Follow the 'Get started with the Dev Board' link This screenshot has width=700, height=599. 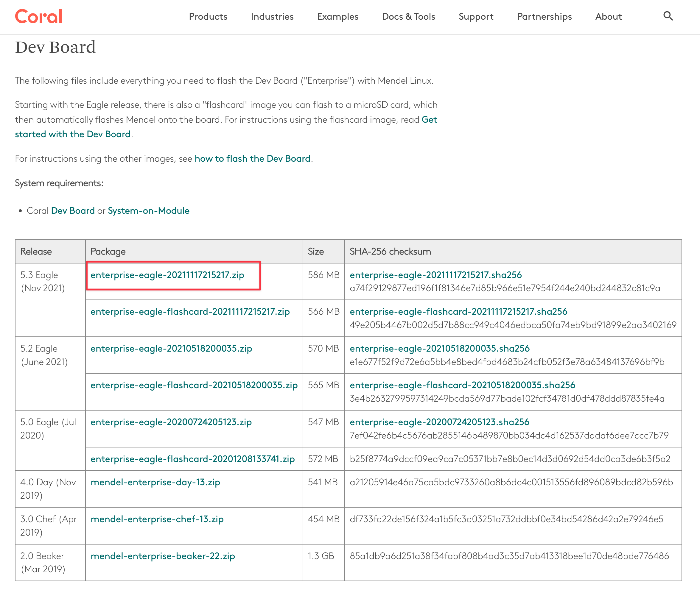pos(73,134)
